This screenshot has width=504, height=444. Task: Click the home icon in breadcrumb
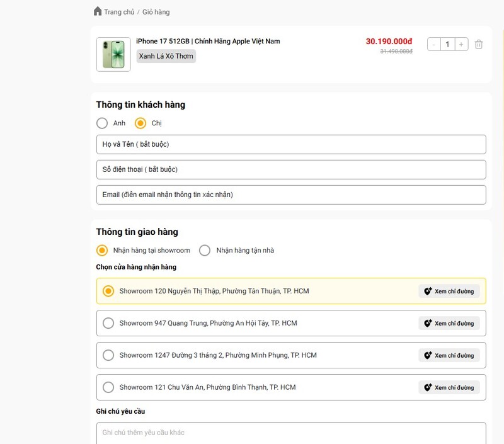tap(97, 11)
